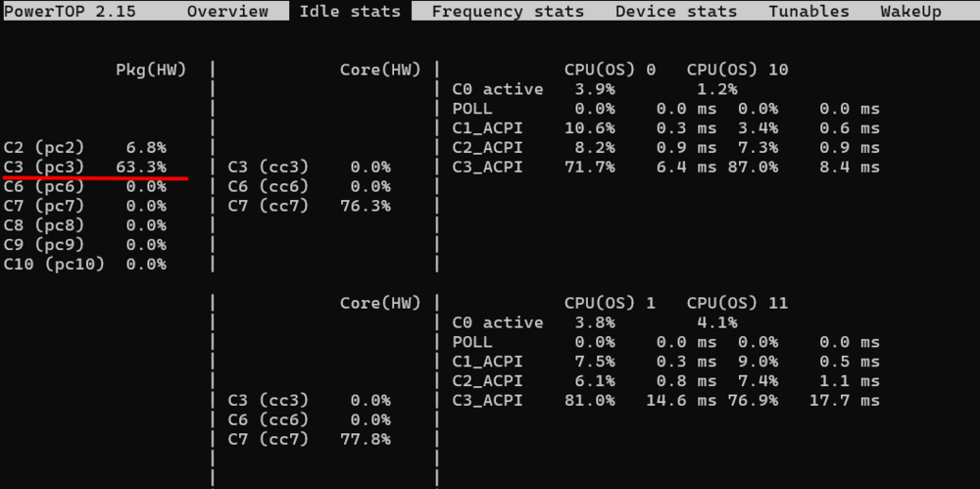Switch to the WakeUp tab
Screen dimensions: 980x489
910,11
